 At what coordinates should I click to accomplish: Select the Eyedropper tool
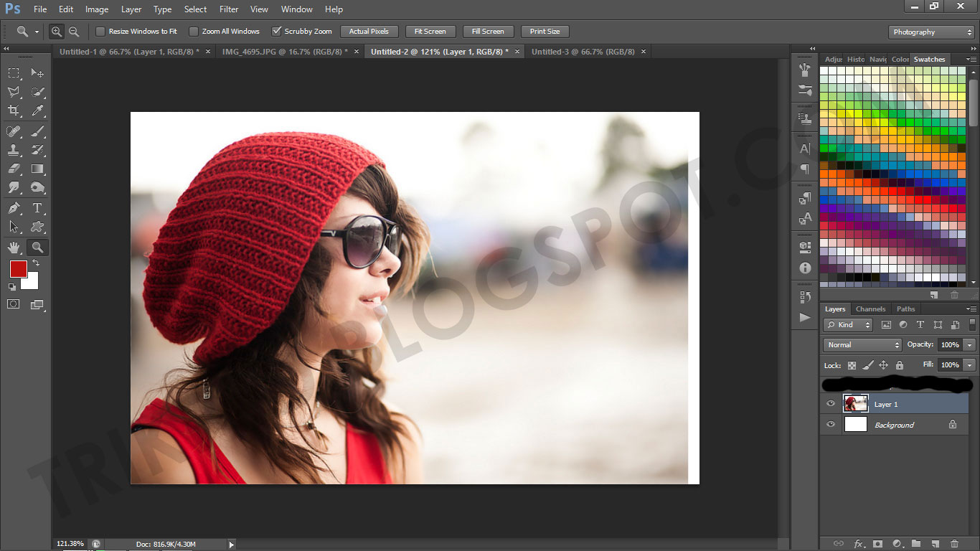[x=37, y=110]
